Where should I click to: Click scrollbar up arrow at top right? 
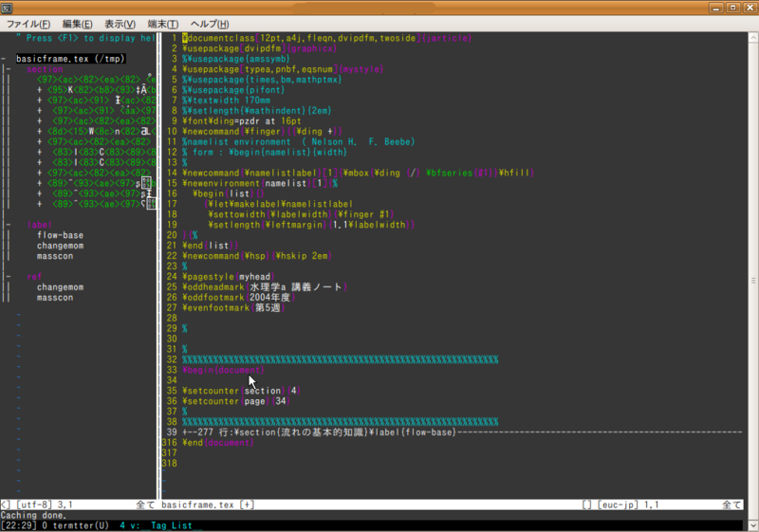(x=753, y=38)
